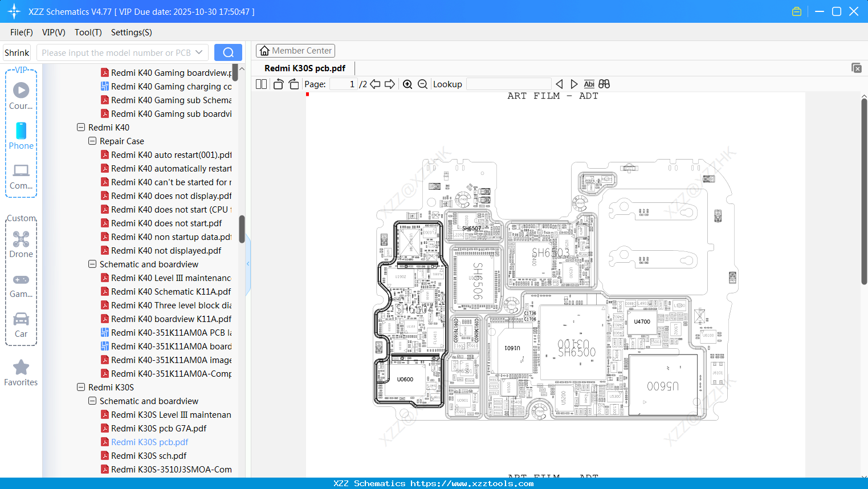
Task: Click the PDF viewer vertical scrollbar thumb
Action: 864,192
